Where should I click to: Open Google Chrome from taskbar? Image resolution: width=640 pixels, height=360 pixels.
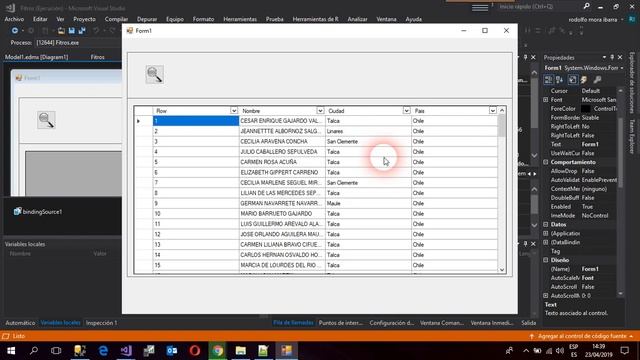pos(218,351)
